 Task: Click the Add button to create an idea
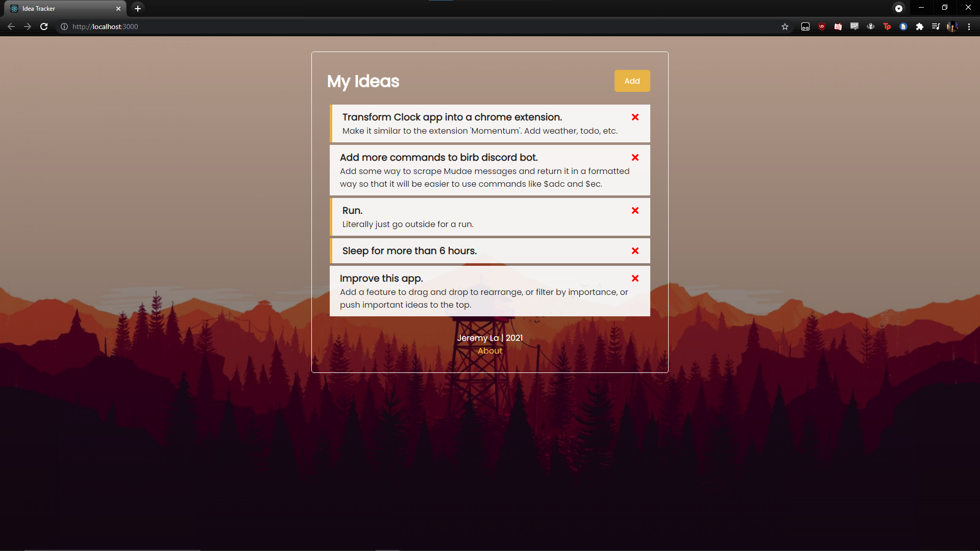coord(632,81)
